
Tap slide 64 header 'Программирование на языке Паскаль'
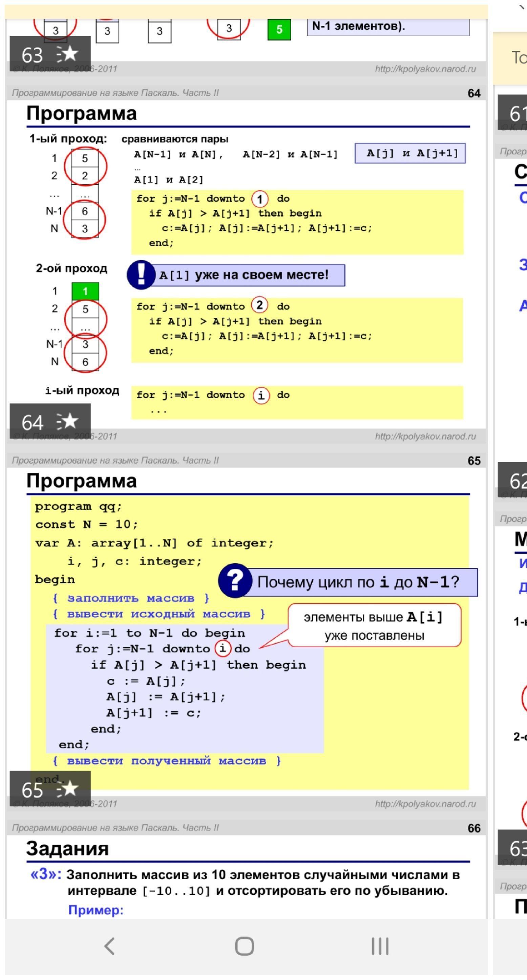click(x=115, y=93)
